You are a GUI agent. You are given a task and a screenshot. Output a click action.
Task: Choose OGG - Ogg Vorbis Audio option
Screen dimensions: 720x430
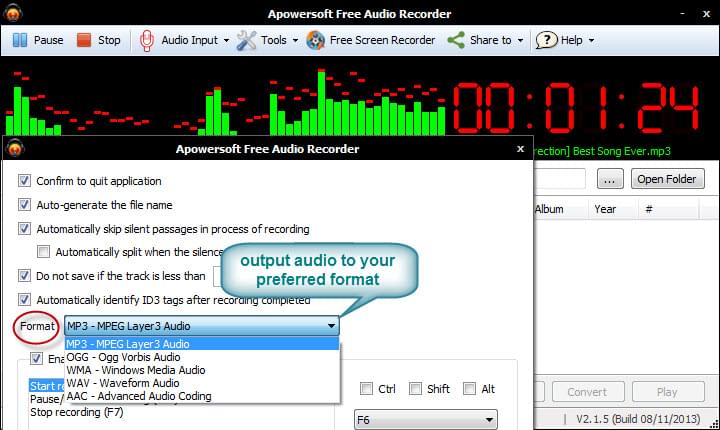click(123, 356)
